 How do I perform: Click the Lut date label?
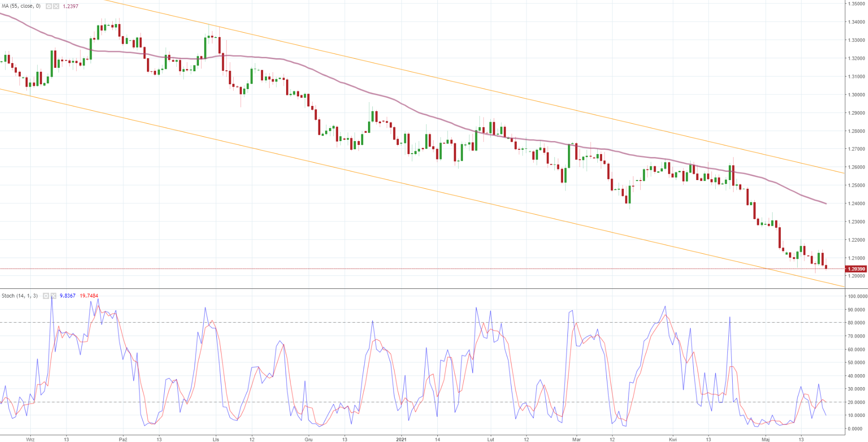click(490, 439)
